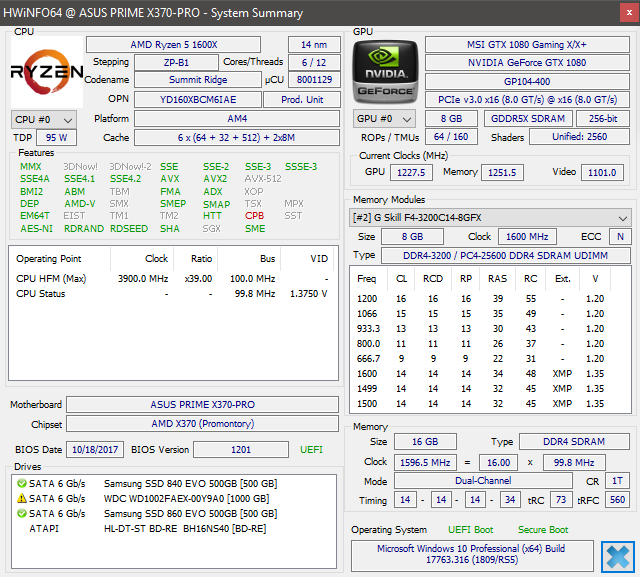Open the CPU #0 selector dropdown
The height and width of the screenshot is (577, 640).
click(44, 120)
